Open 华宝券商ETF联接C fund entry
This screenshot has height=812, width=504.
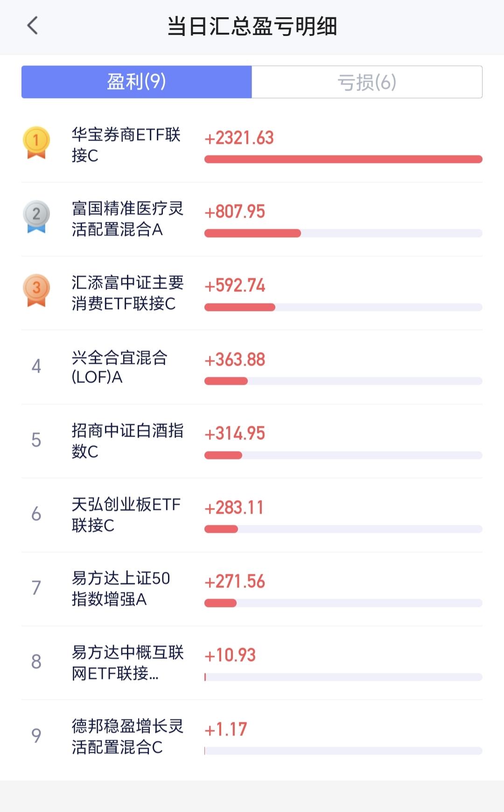click(x=252, y=145)
